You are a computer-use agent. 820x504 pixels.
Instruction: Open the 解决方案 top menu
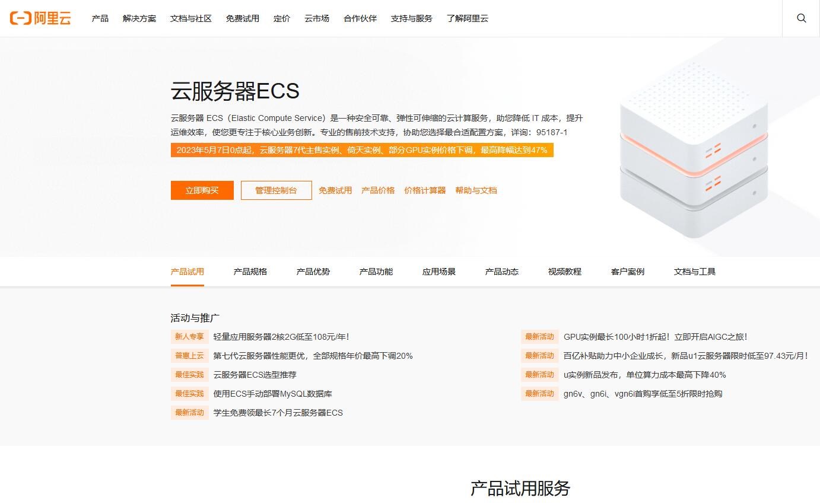(139, 18)
